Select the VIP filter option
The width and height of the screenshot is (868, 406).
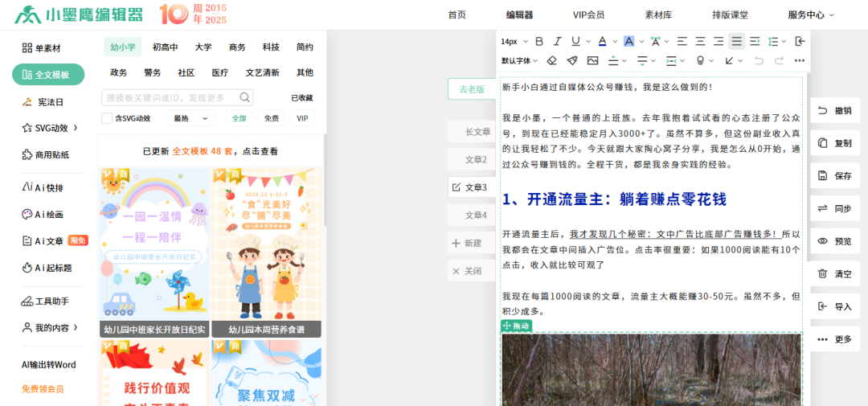pos(302,118)
